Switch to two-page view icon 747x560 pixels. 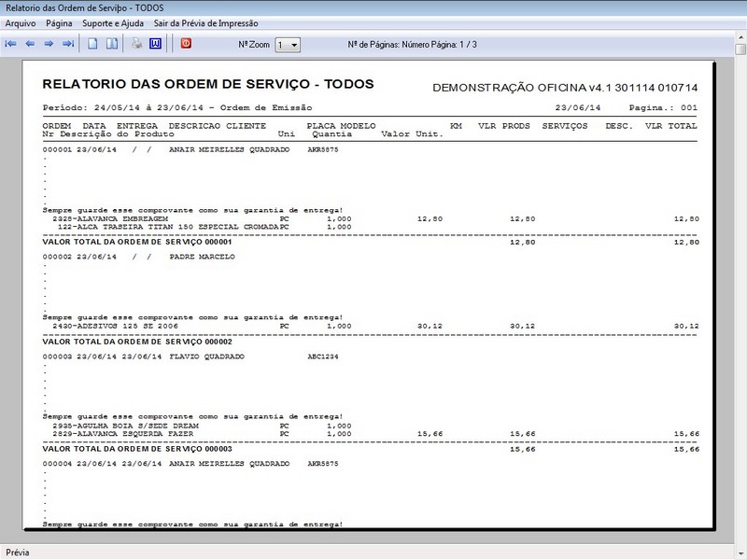tap(112, 44)
